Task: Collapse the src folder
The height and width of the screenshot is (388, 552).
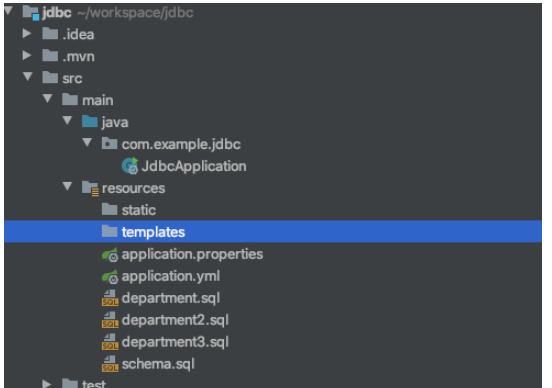Action: (27, 76)
